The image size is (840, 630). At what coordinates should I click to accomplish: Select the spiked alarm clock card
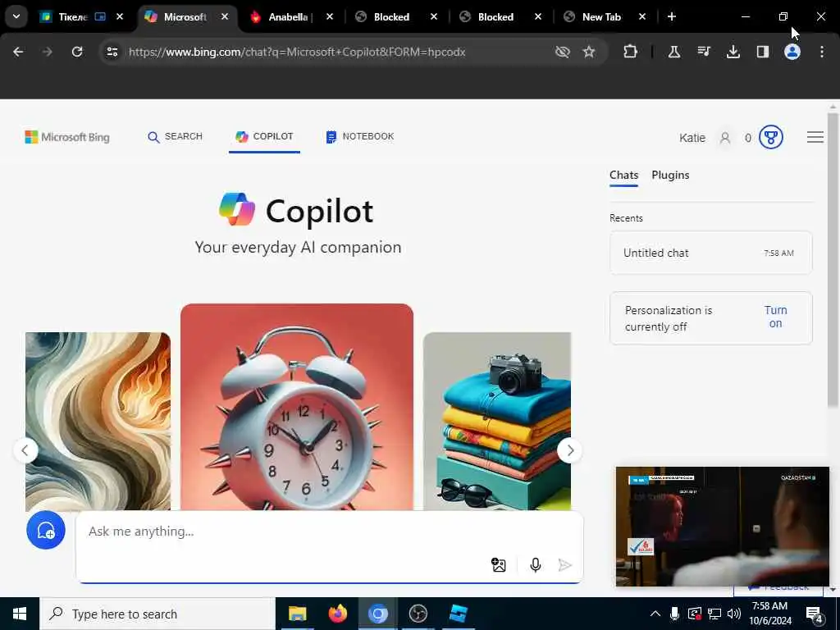tap(297, 407)
